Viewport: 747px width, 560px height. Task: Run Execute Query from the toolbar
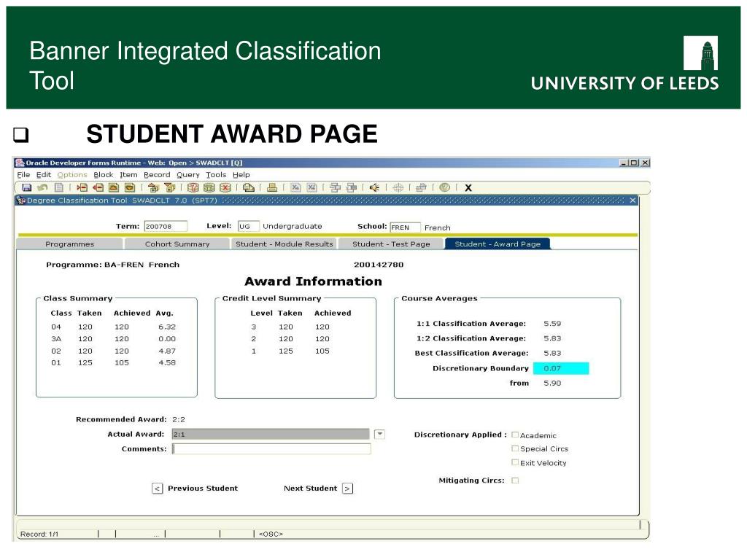pyautogui.click(x=209, y=187)
